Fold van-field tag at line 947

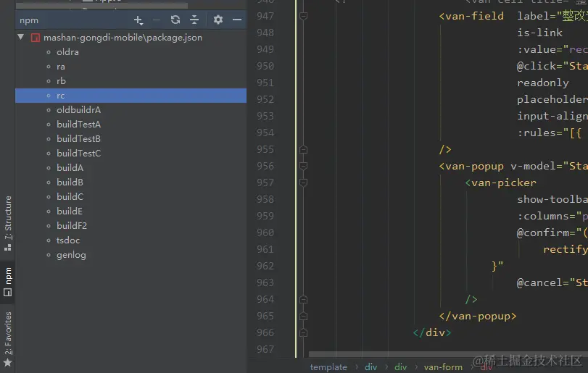303,16
